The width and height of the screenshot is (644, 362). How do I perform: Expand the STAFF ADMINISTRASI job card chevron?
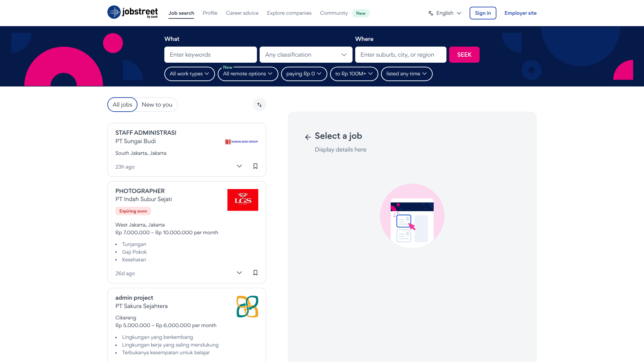pyautogui.click(x=239, y=166)
